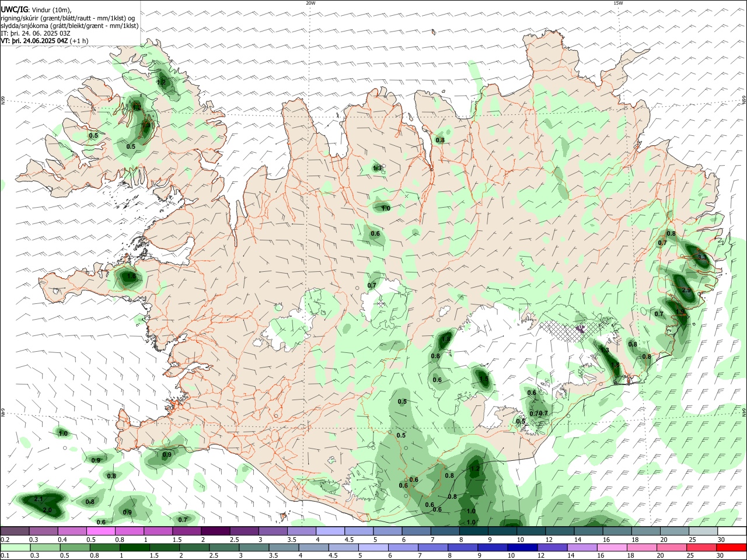Click the 'IT: þri. 24. 06. 2025 03Z' line
The image size is (747, 560).
coord(36,33)
